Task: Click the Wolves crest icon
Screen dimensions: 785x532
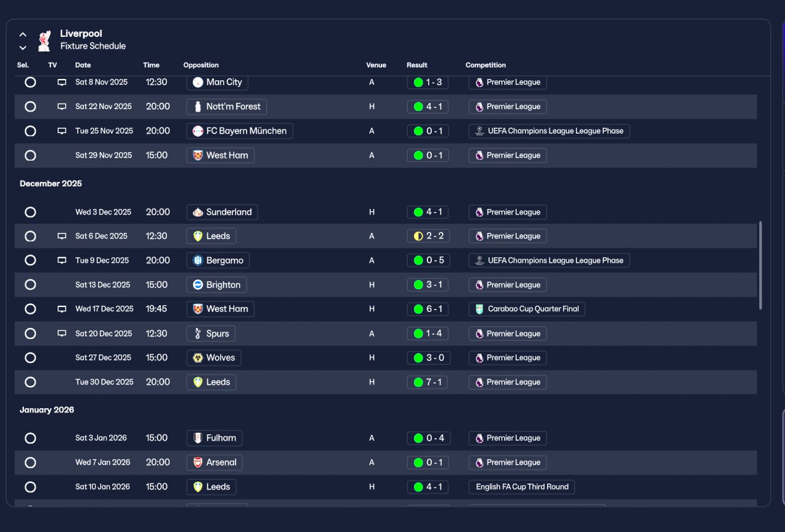Action: [197, 358]
